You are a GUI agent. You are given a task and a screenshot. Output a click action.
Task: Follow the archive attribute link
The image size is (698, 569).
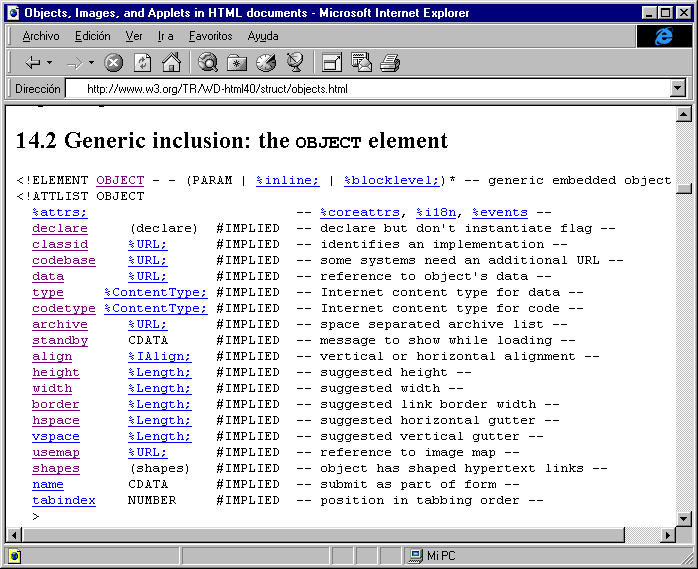60,325
